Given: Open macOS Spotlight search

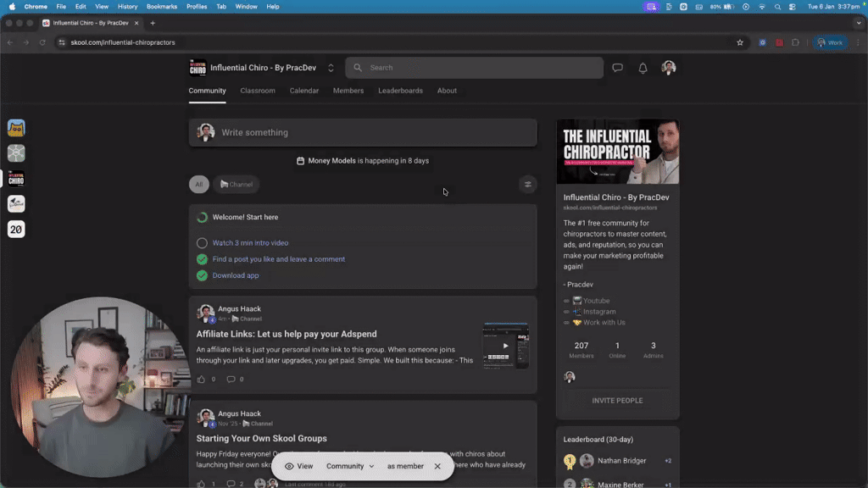Looking at the screenshot, I should [x=777, y=7].
